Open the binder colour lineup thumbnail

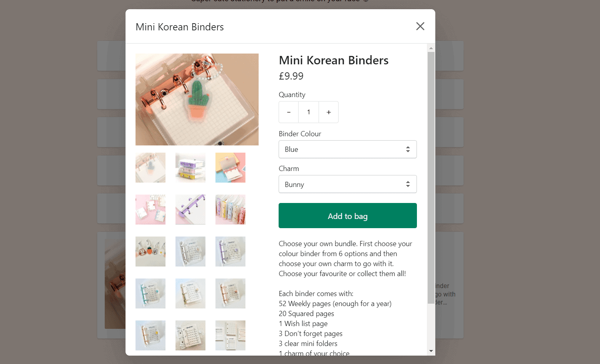pyautogui.click(x=230, y=209)
